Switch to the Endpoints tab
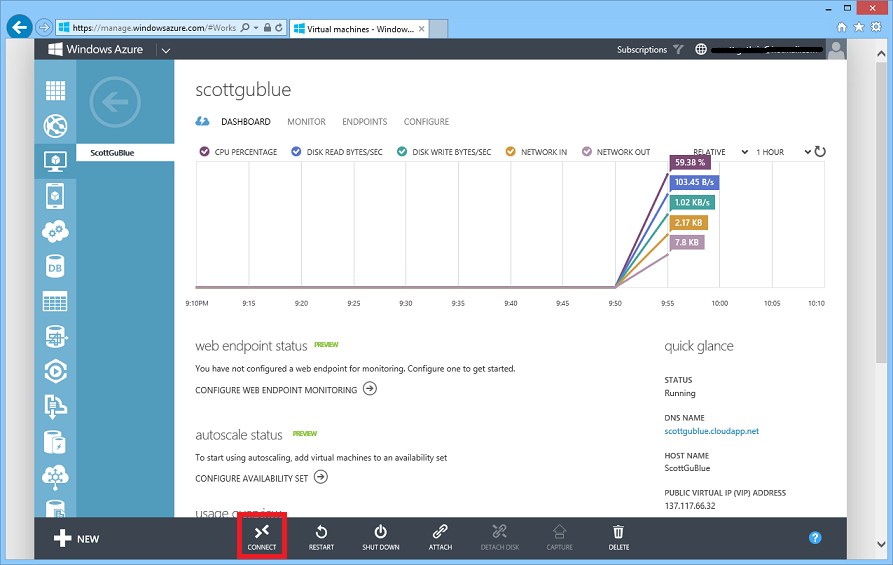This screenshot has width=893, height=565. tap(364, 122)
